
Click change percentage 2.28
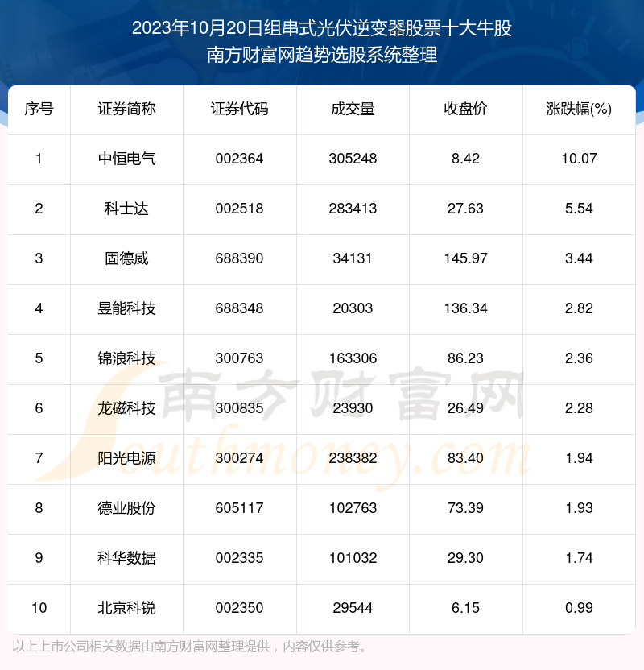pos(579,408)
